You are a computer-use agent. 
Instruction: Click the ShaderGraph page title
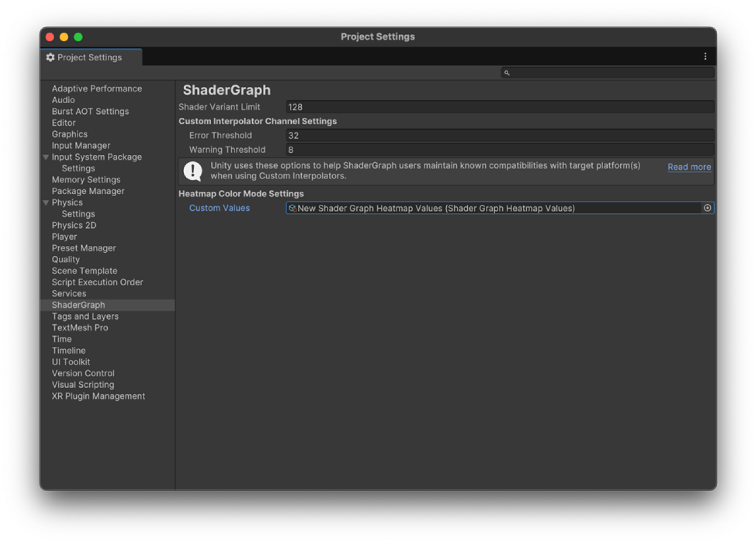coord(227,90)
